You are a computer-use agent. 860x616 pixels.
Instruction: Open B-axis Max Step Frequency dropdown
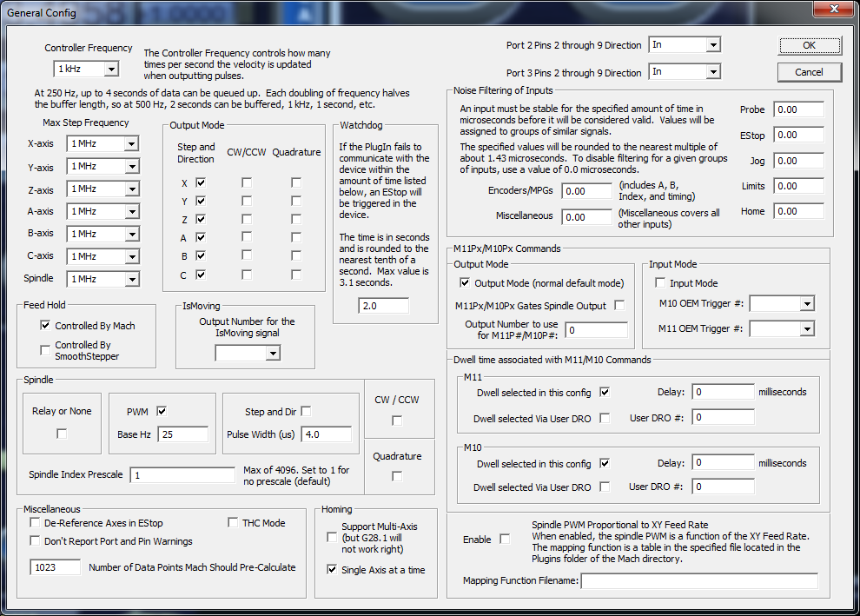[x=103, y=234]
